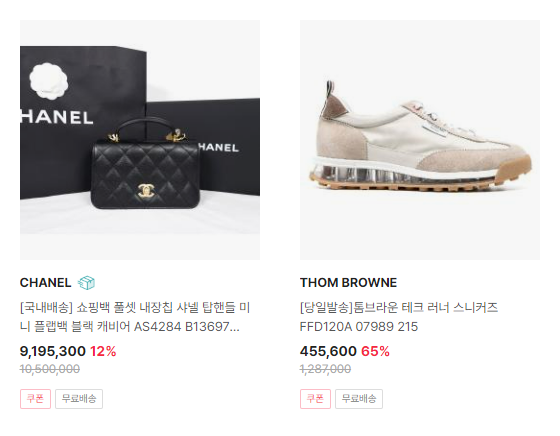
Task: Click the CHANEL brand name
Action: pos(45,283)
